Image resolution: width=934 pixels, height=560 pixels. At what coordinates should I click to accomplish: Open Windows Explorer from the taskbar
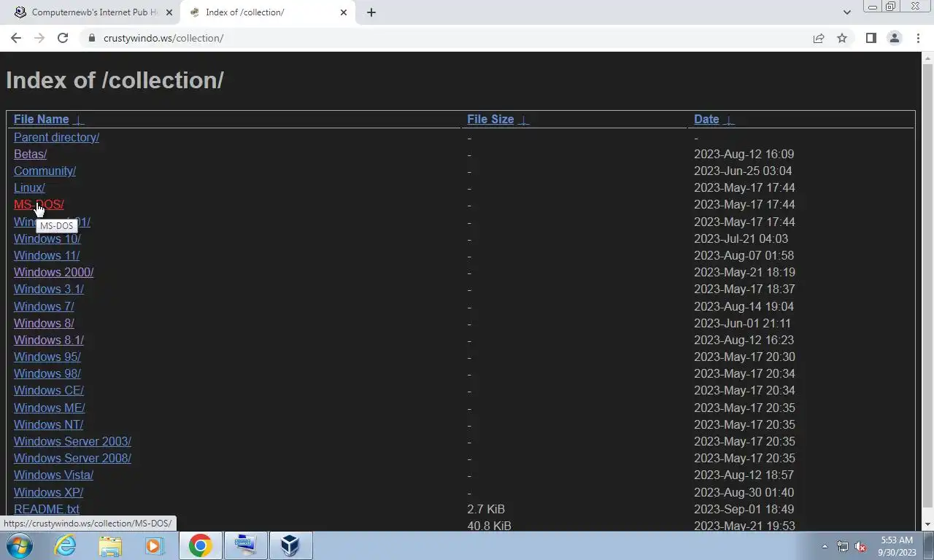[110, 545]
